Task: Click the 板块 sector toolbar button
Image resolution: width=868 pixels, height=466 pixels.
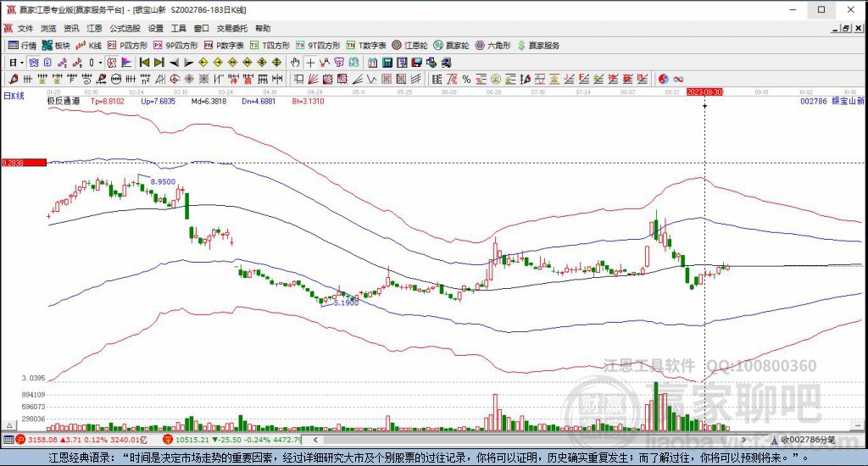Action: tap(56, 45)
